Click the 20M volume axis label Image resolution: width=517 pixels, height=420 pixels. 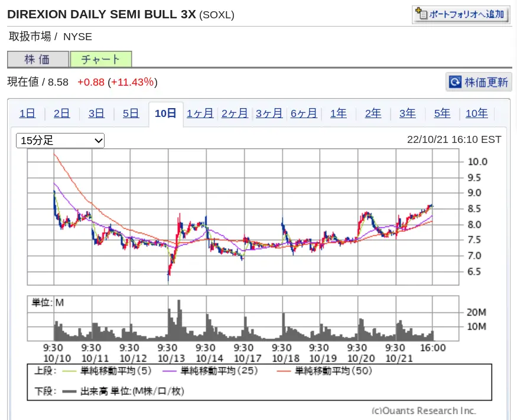tap(476, 312)
